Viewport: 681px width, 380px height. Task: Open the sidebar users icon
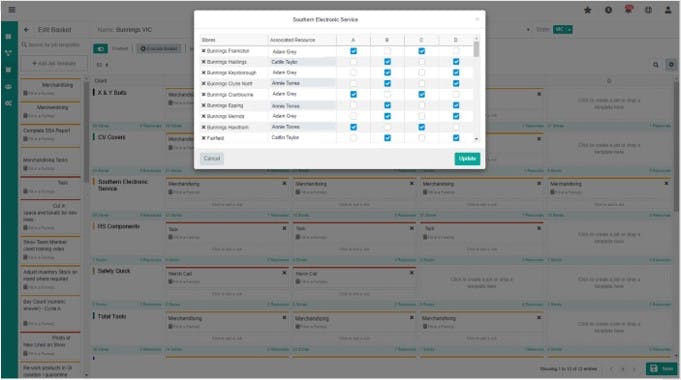(8, 103)
